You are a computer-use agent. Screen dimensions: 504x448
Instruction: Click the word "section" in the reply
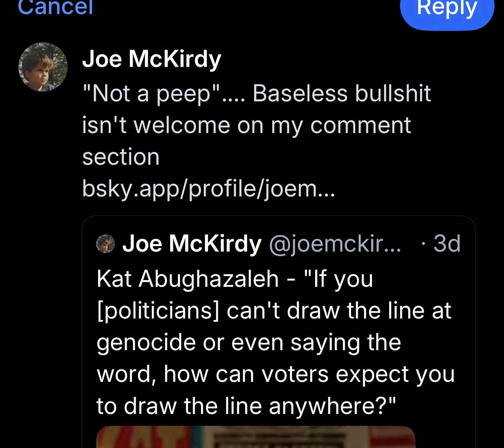[x=121, y=157]
